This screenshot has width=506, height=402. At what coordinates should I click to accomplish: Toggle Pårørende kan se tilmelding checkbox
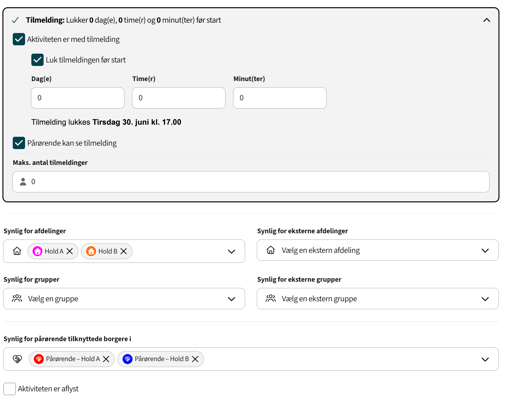coord(19,143)
